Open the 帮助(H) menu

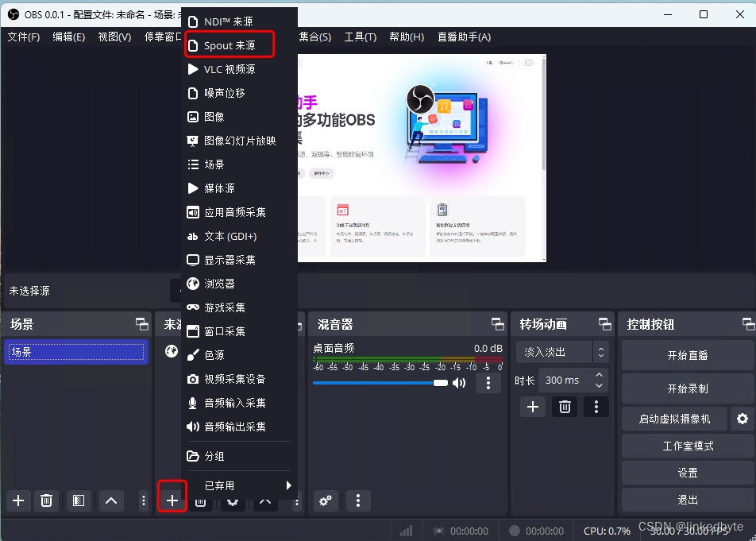[407, 37]
